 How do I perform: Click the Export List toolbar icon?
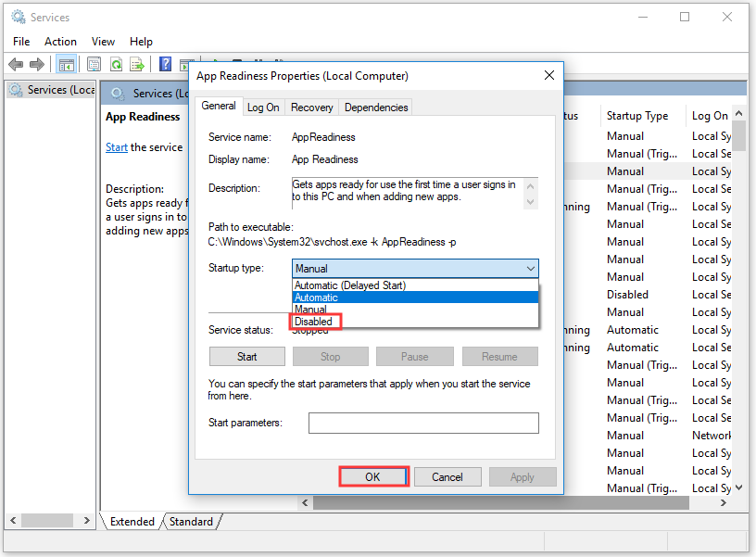pyautogui.click(x=137, y=64)
